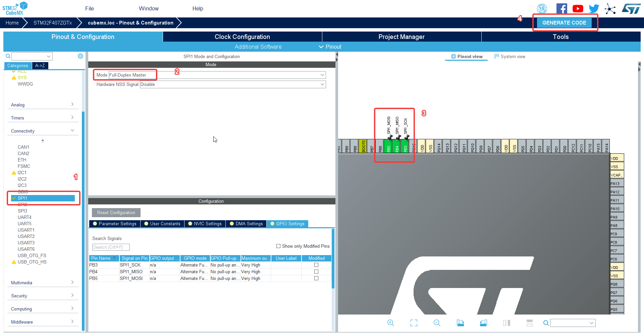Click the ST community network icon
Image resolution: width=644 pixels, height=336 pixels.
[610, 9]
